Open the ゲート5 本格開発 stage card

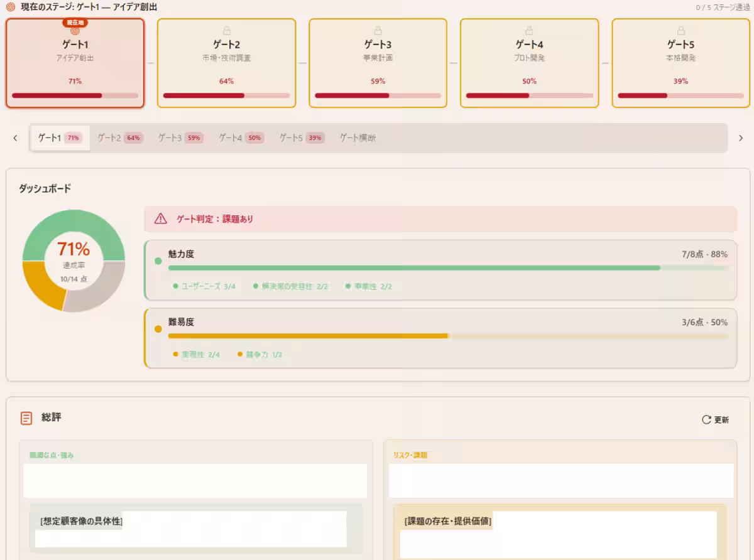tap(680, 63)
